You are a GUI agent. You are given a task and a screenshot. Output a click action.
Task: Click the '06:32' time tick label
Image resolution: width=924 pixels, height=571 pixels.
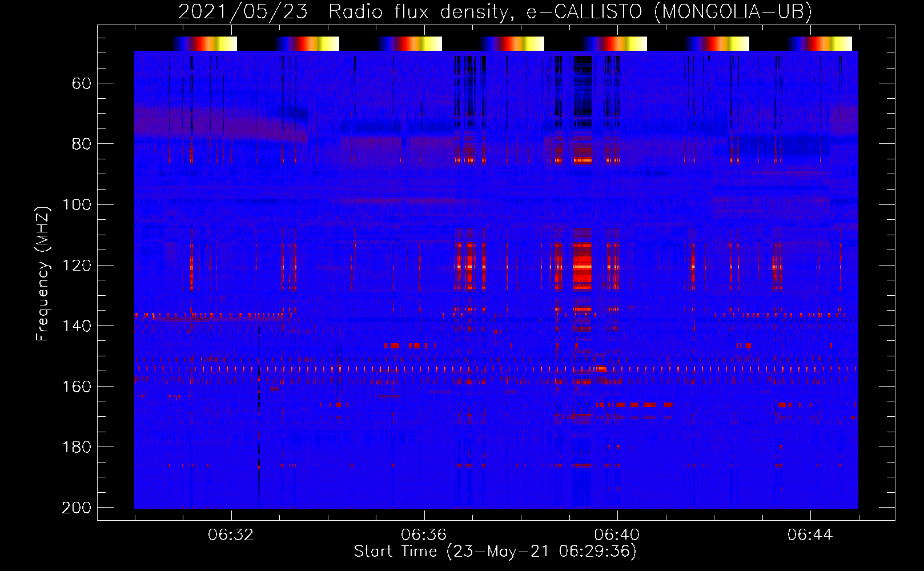pos(231,535)
